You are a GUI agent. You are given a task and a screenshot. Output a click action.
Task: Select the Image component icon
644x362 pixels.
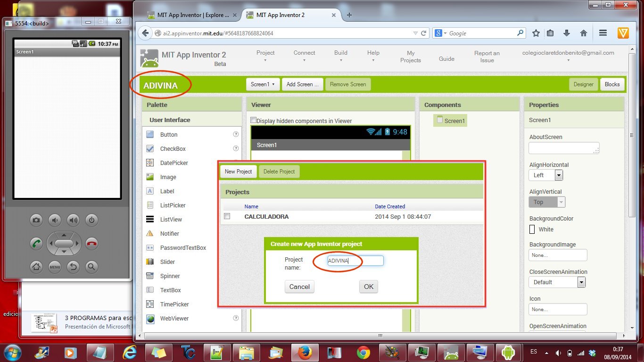coord(150,177)
